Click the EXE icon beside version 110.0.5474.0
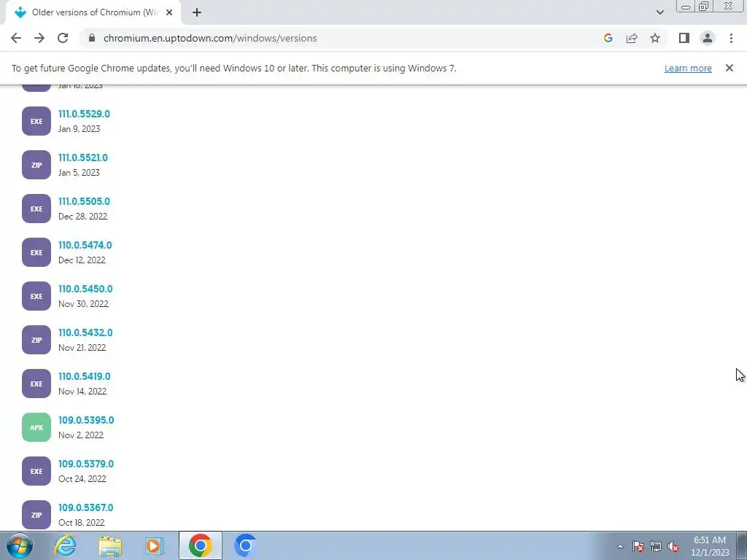 [36, 252]
